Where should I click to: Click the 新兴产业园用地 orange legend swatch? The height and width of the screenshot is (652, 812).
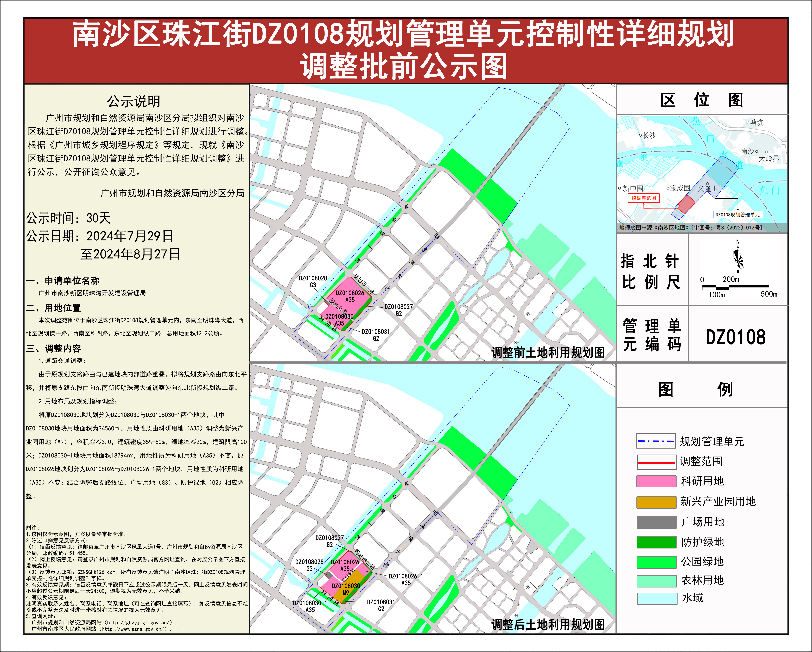[656, 502]
